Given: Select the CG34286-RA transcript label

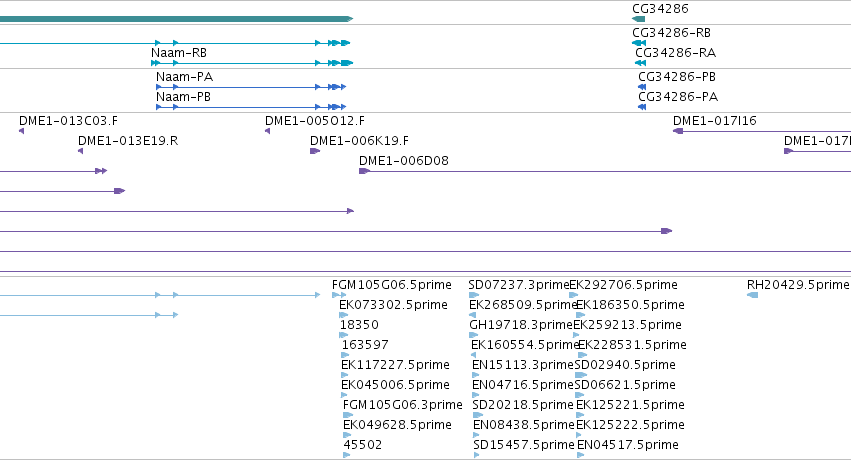Looking at the screenshot, I should click(x=675, y=53).
